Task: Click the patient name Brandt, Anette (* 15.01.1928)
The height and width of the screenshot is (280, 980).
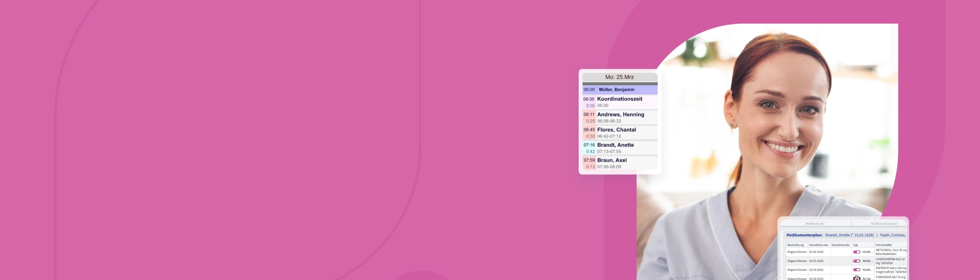Action: tap(849, 235)
